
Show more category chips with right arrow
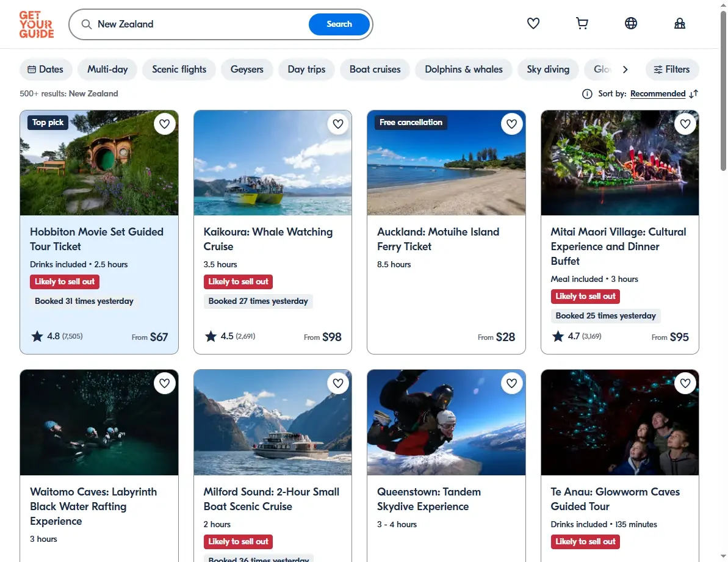(625, 70)
